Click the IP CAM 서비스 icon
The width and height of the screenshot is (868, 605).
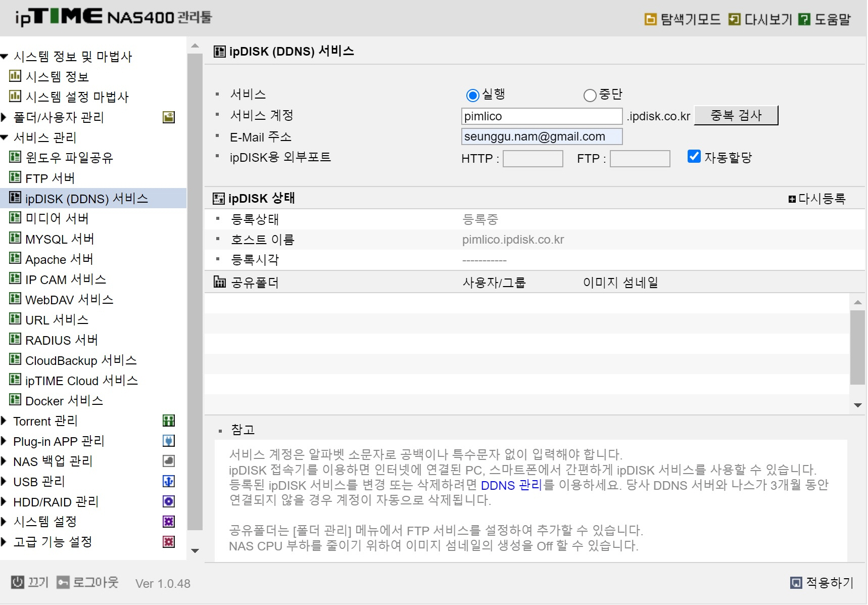(15, 278)
